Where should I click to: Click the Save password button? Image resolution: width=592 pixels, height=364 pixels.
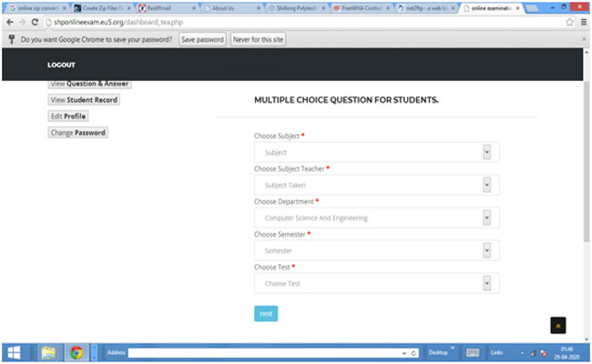[202, 40]
